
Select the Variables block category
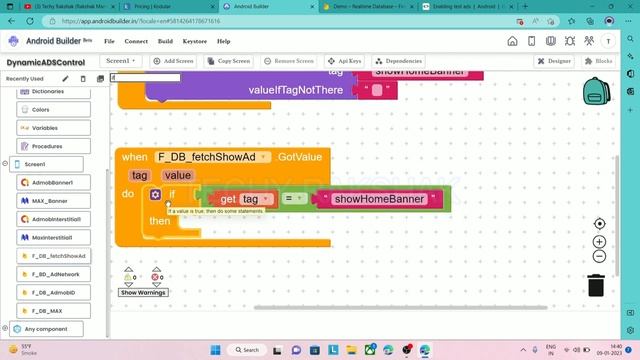coord(53,128)
